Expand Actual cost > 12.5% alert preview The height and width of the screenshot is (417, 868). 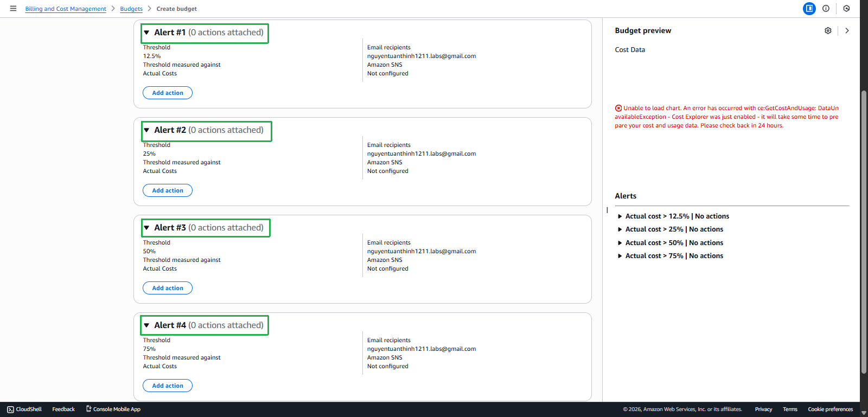(x=620, y=216)
